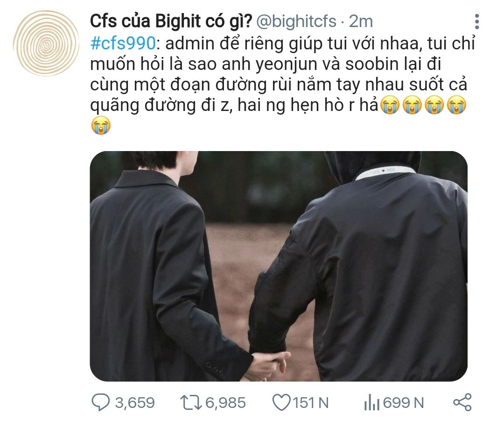Open the #cfs990 hashtag

coord(123,44)
